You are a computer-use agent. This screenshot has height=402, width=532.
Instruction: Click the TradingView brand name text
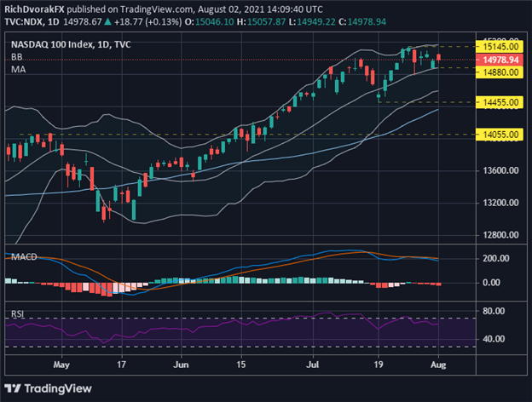(x=58, y=388)
